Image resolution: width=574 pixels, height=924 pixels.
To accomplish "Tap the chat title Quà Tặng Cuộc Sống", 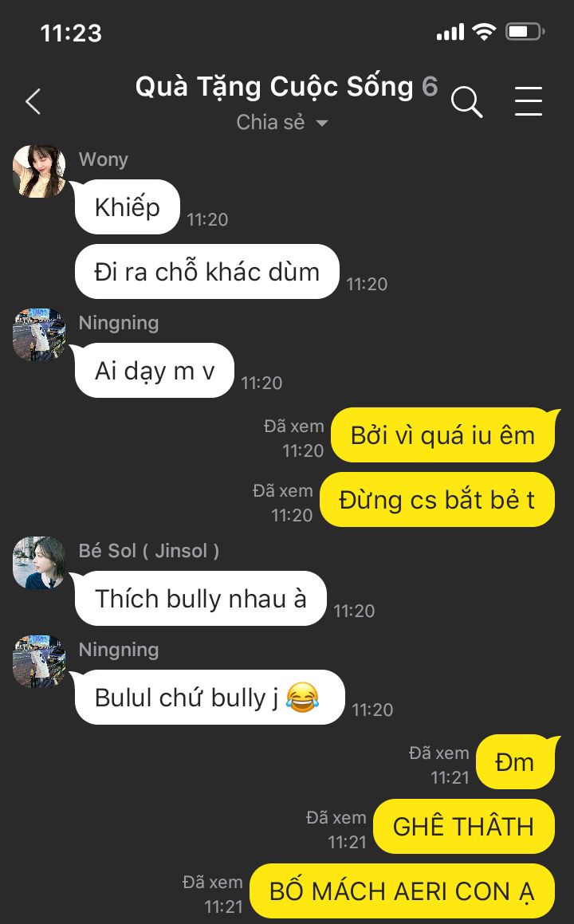I will [x=274, y=87].
